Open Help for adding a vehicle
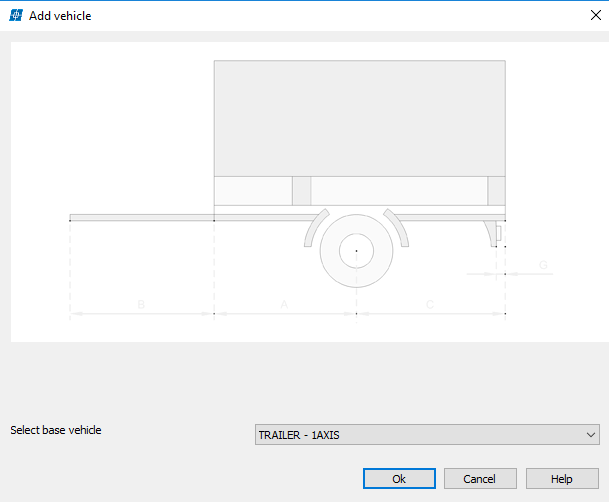Image resolution: width=609 pixels, height=502 pixels. 561,479
